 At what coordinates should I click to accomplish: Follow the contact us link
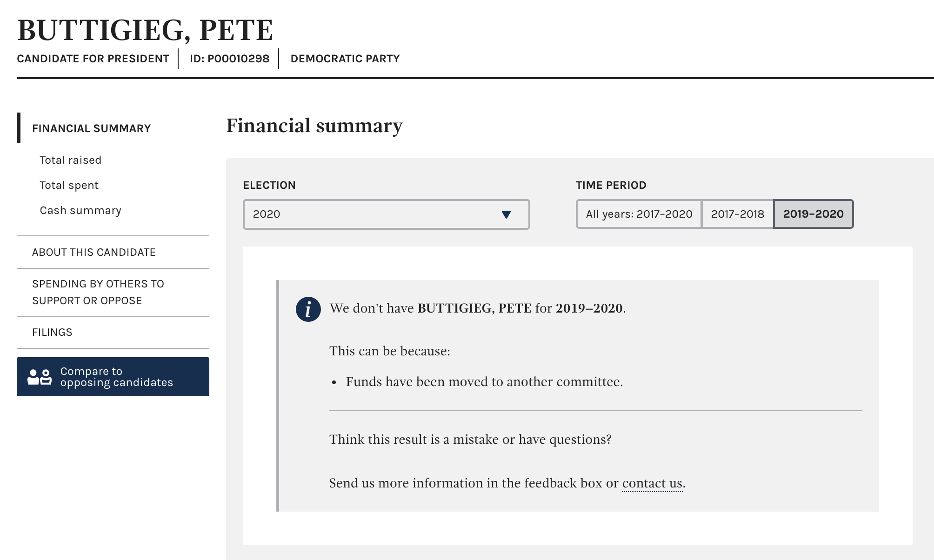pyautogui.click(x=653, y=483)
